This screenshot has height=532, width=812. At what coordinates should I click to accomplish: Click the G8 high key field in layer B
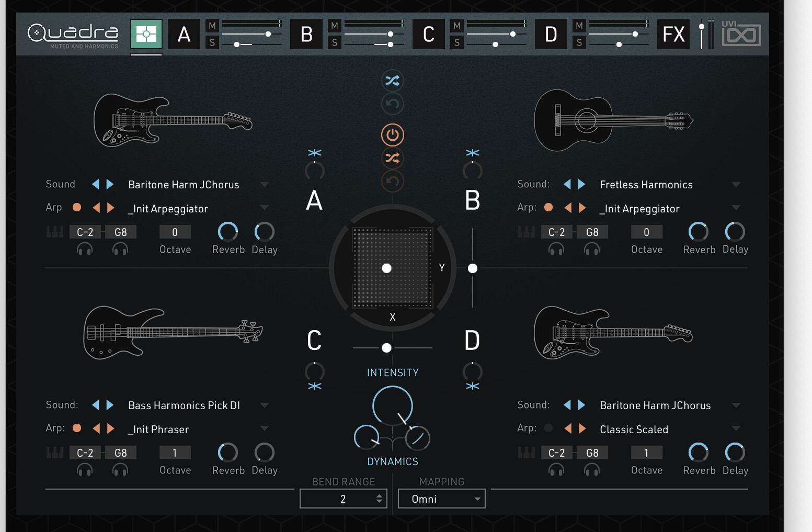click(x=592, y=232)
